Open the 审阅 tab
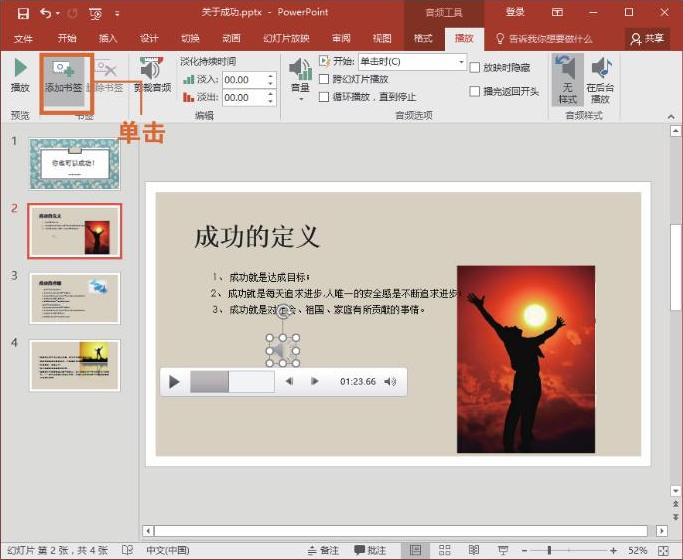Screen dimensions: 683x560 pos(341,38)
